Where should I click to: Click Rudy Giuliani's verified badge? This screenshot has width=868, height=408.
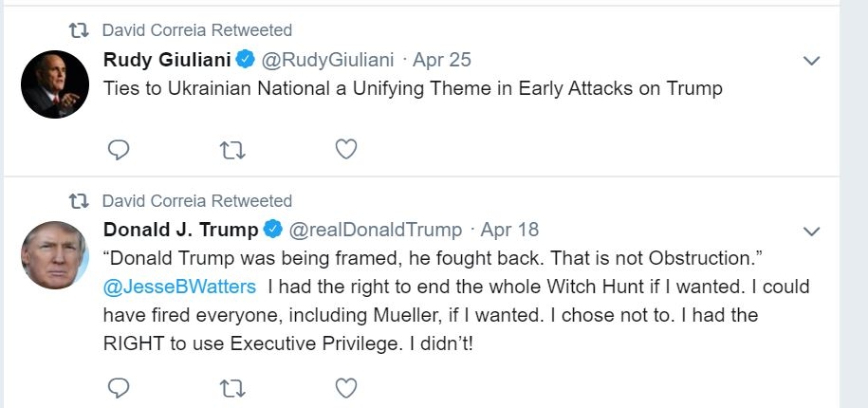(x=245, y=61)
